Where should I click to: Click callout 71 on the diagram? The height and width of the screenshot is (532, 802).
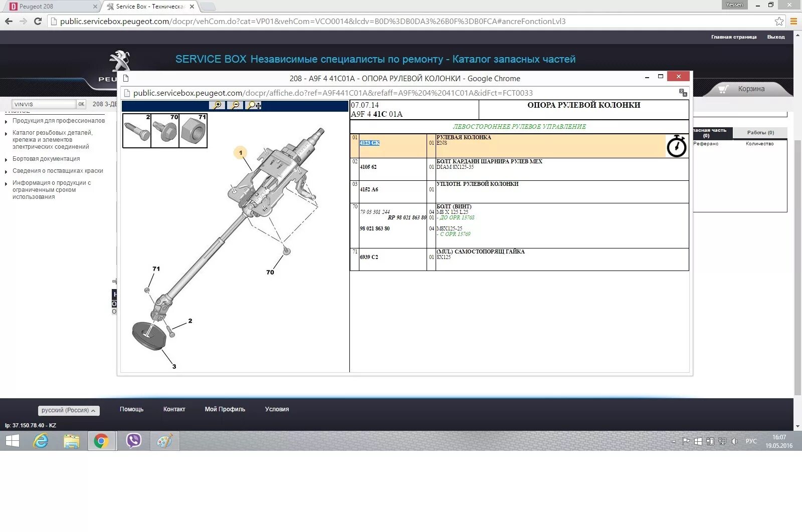156,269
